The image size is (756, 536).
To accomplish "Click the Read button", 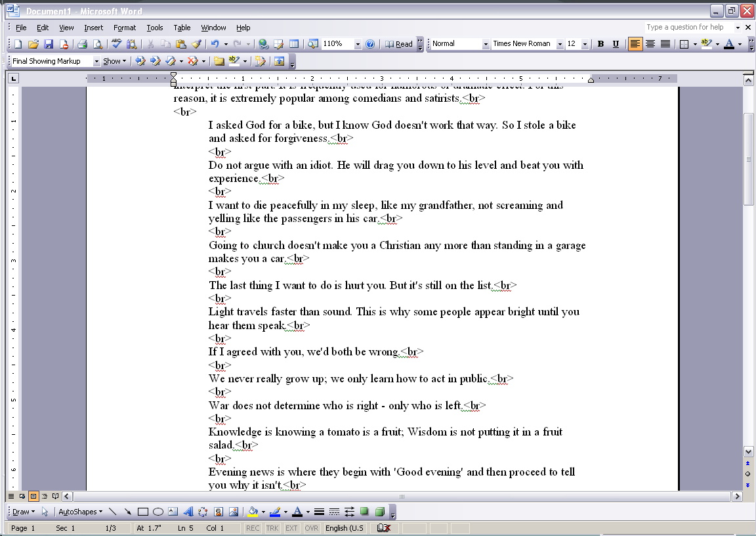I will coord(399,44).
